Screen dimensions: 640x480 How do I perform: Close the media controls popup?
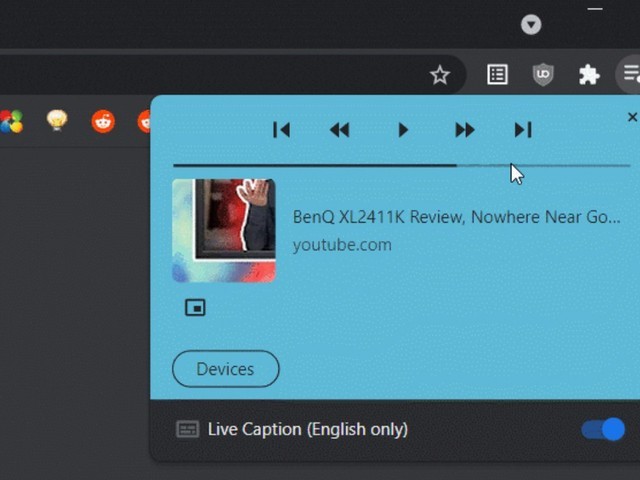pyautogui.click(x=632, y=117)
